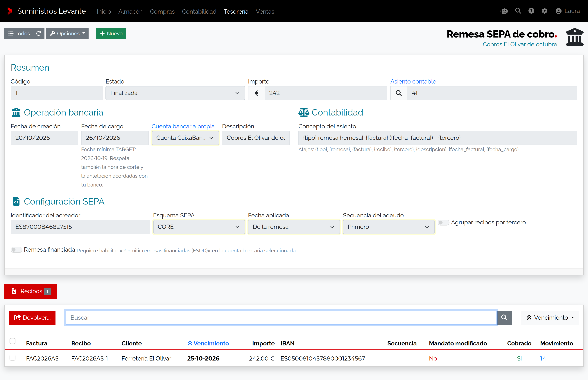Click the Asiento contable search magnifier
The height and width of the screenshot is (380, 588).
point(399,93)
